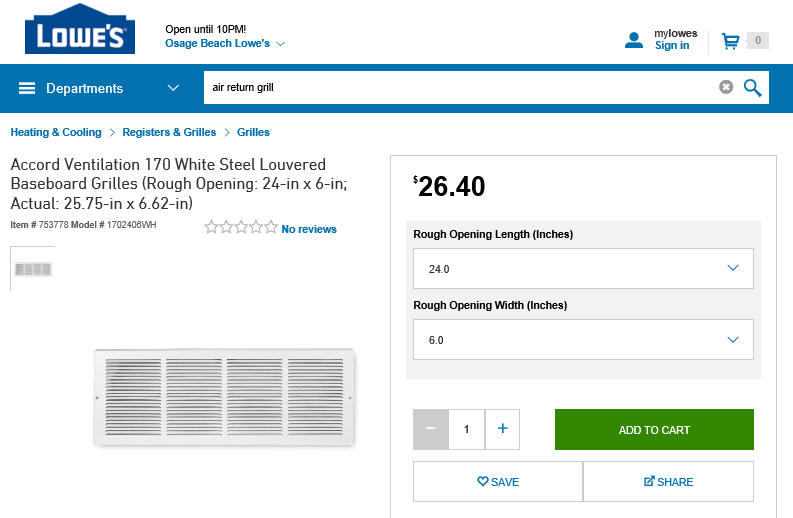This screenshot has width=793, height=518.
Task: Click the Lowe's logo
Action: point(80,29)
